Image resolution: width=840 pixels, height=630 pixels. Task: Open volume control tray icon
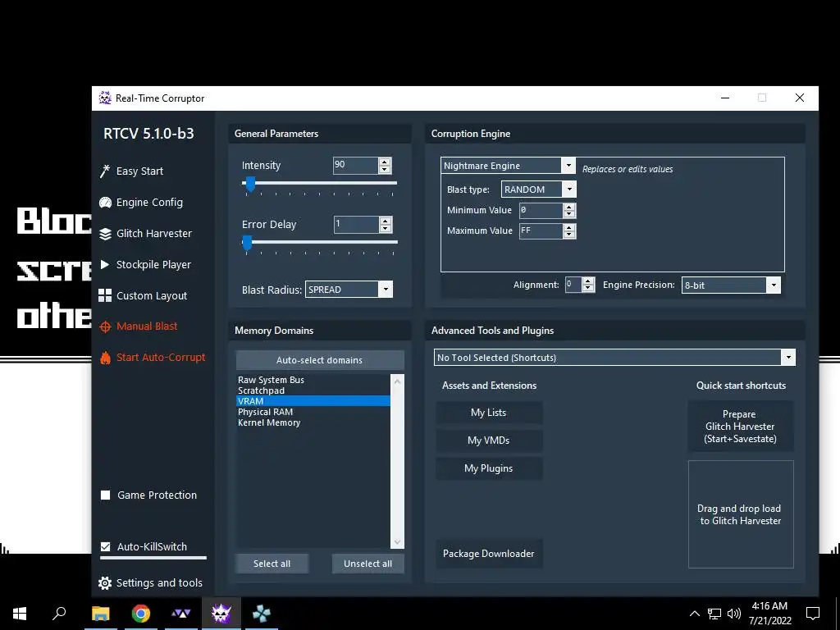point(734,614)
